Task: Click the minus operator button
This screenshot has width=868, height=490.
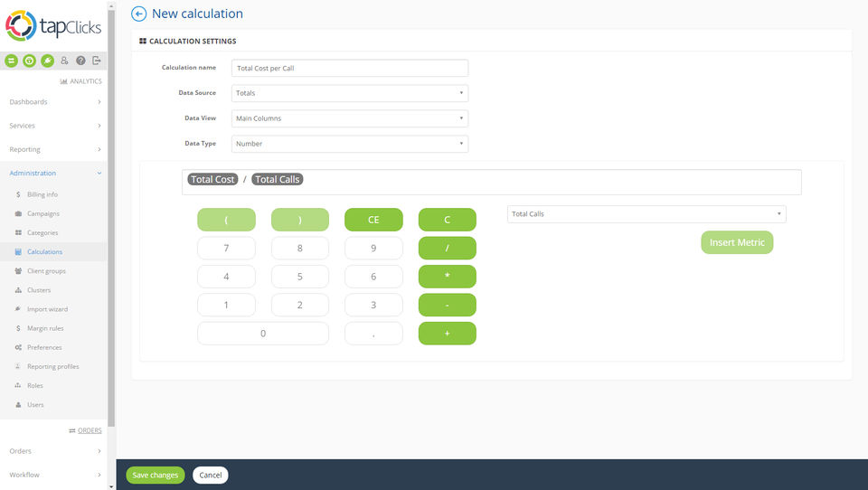Action: [x=448, y=305]
